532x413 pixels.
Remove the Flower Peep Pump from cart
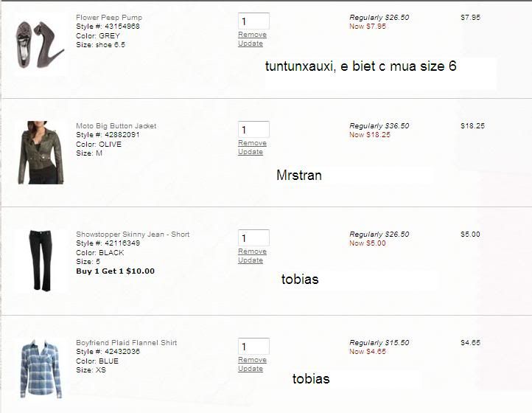pos(252,35)
